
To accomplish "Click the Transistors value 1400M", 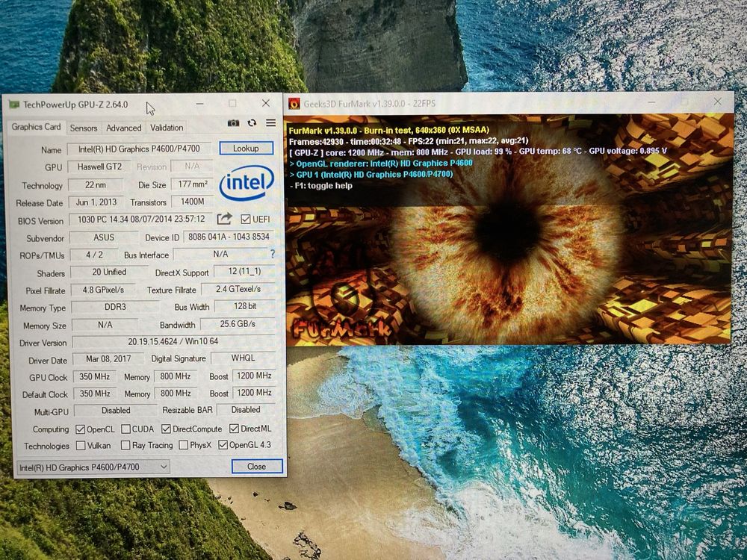I will pos(193,202).
